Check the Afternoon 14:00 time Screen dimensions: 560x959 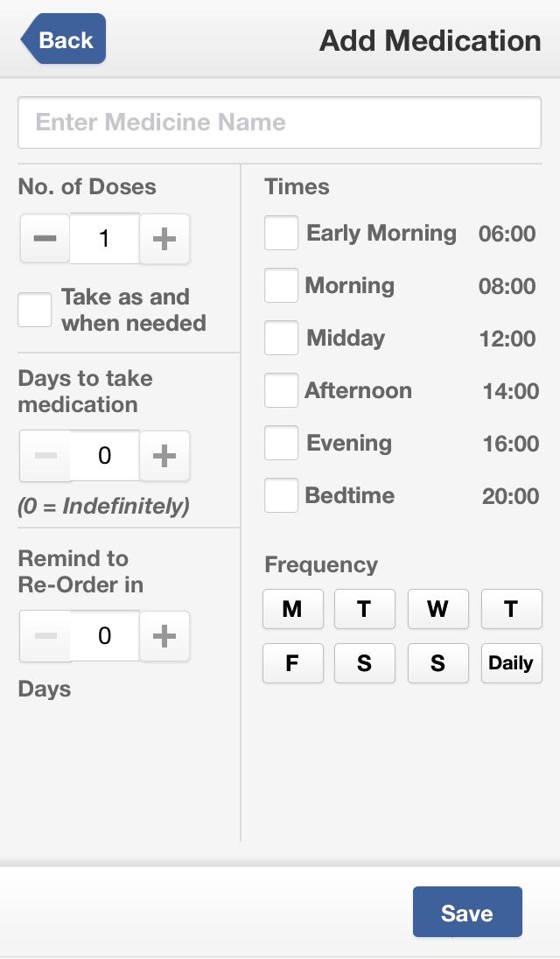(x=282, y=391)
